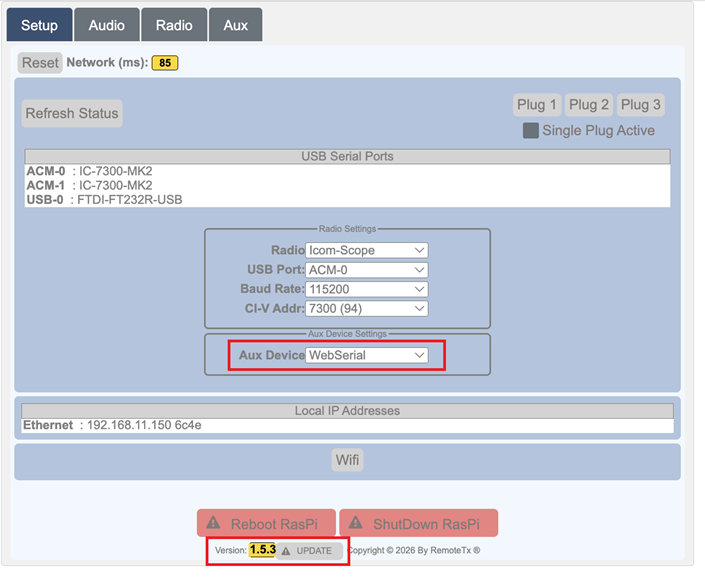Expand the USB Port dropdown
This screenshot has width=705, height=577.
[x=367, y=270]
